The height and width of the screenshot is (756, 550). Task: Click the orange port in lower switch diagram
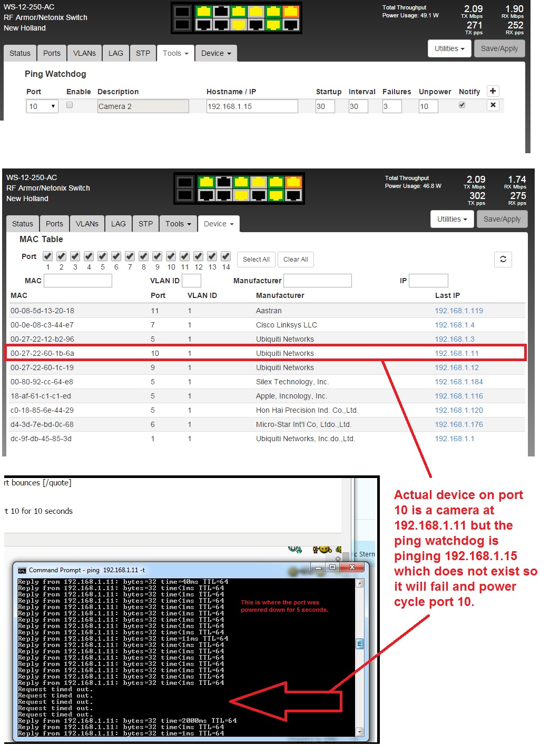(293, 182)
